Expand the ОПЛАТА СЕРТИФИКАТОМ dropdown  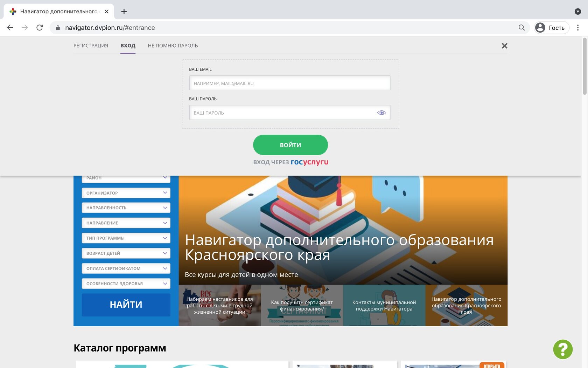tap(126, 268)
